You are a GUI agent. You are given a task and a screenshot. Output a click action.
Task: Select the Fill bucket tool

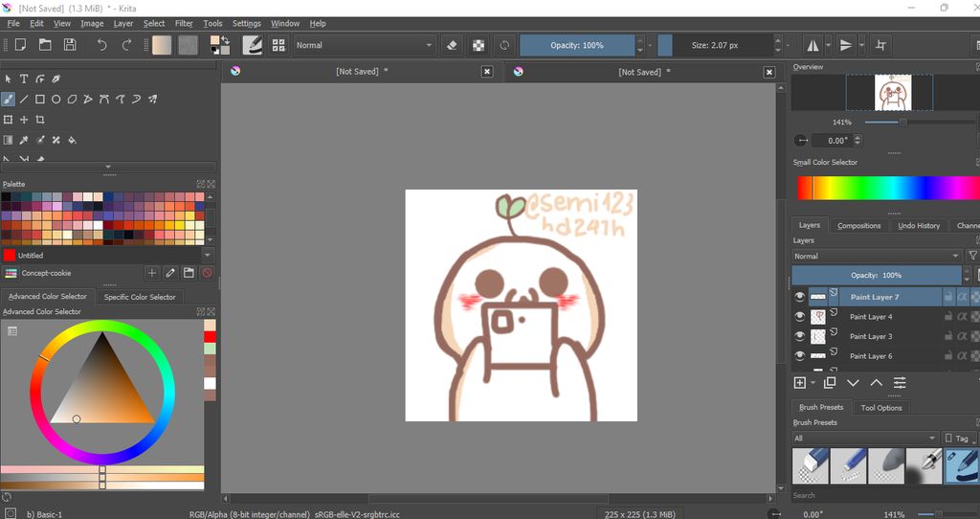72,140
